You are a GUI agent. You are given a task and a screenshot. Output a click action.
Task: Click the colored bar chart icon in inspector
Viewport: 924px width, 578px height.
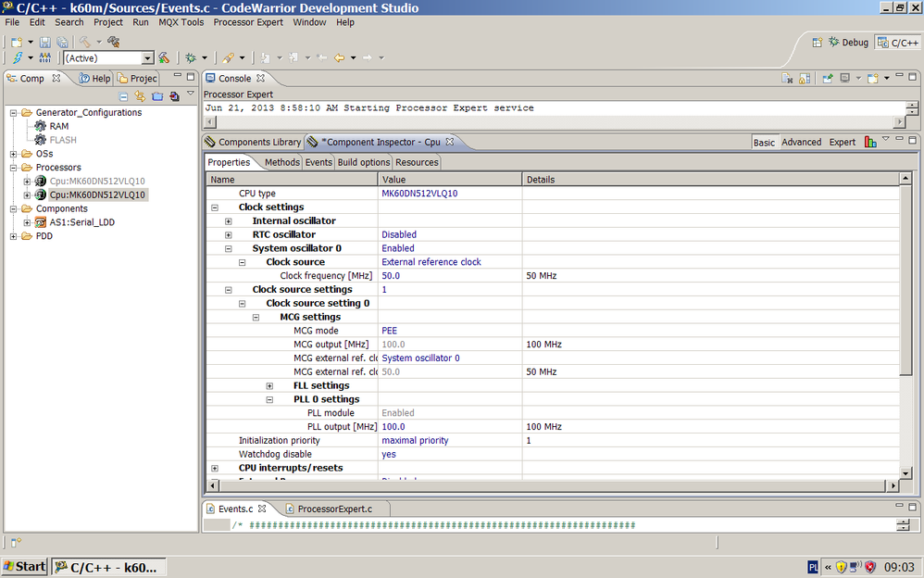870,142
